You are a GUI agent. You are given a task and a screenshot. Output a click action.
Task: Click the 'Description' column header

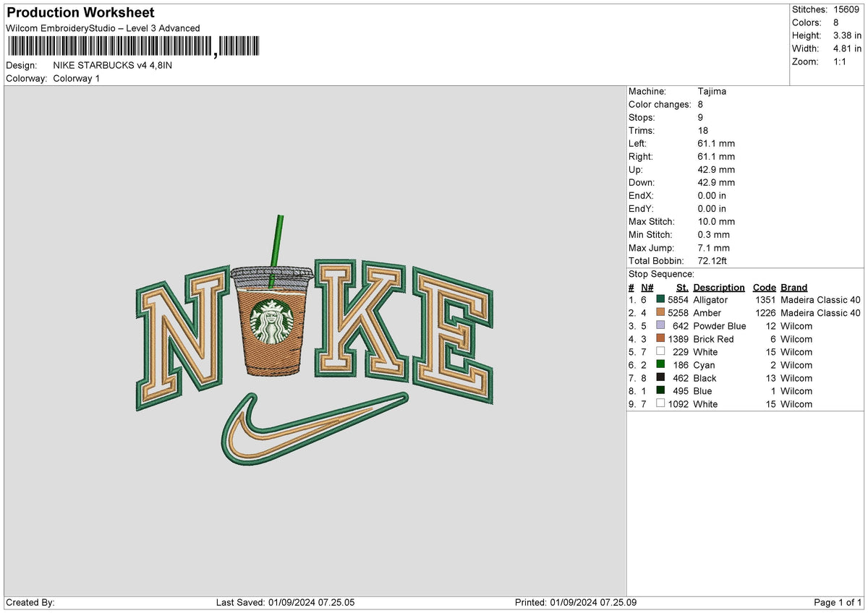[x=719, y=287]
